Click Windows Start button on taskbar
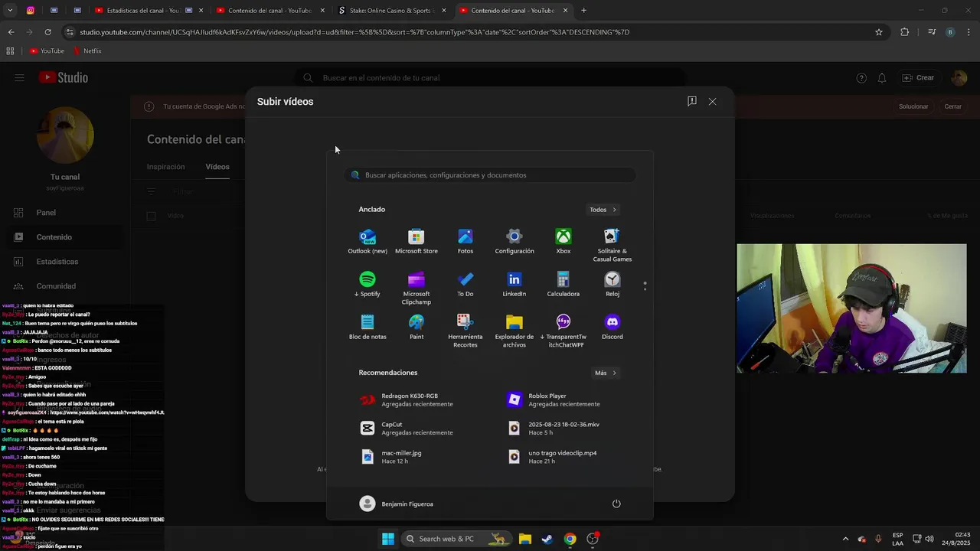This screenshot has height=551, width=980. 388,539
